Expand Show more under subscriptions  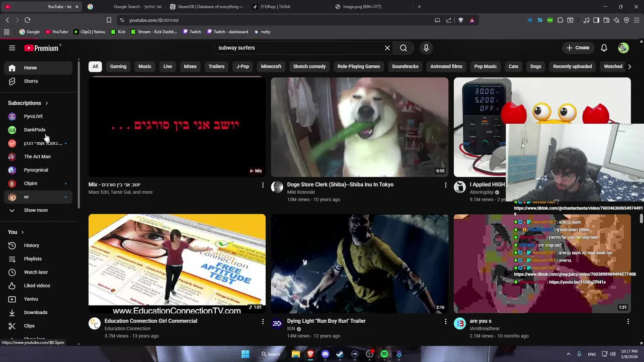36,210
